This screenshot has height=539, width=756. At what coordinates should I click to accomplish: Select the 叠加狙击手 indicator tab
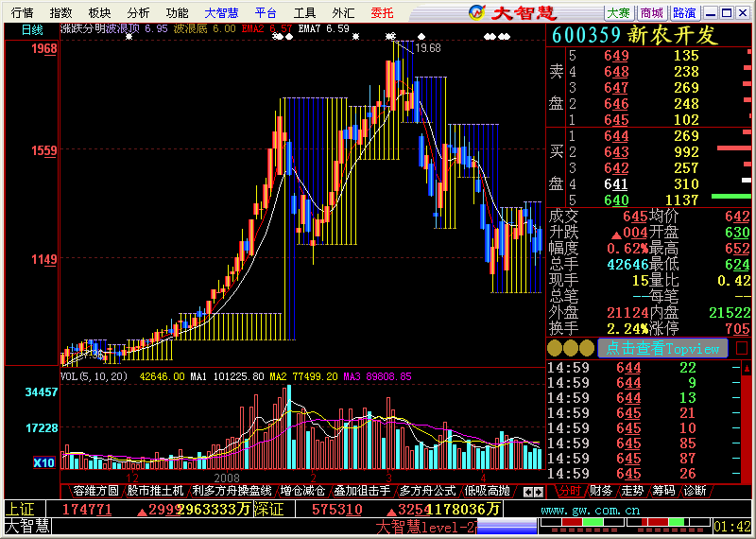pos(362,491)
